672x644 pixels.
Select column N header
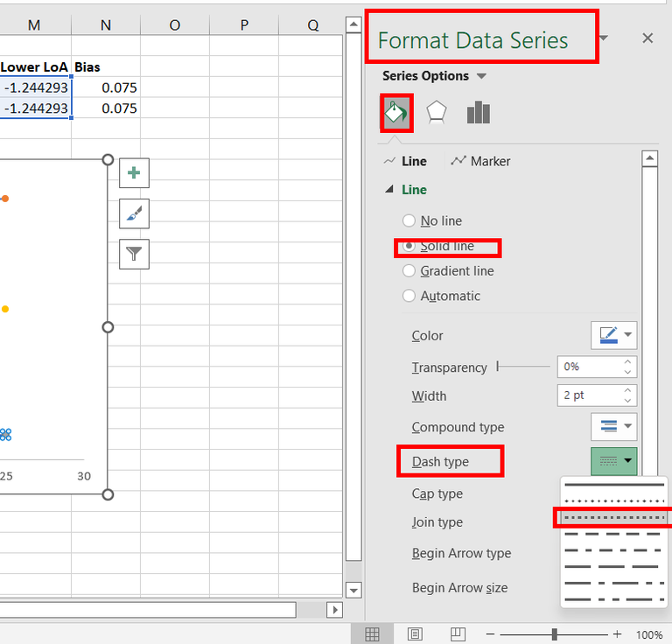105,25
